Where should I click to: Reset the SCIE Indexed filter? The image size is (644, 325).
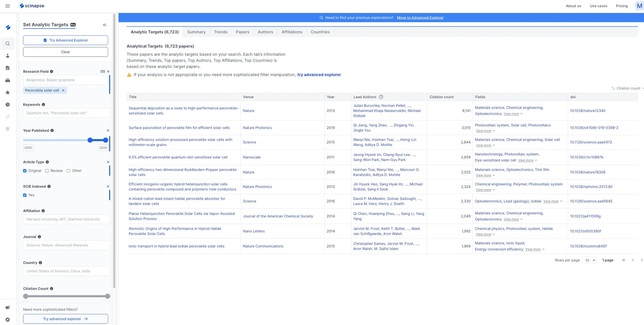tap(108, 186)
